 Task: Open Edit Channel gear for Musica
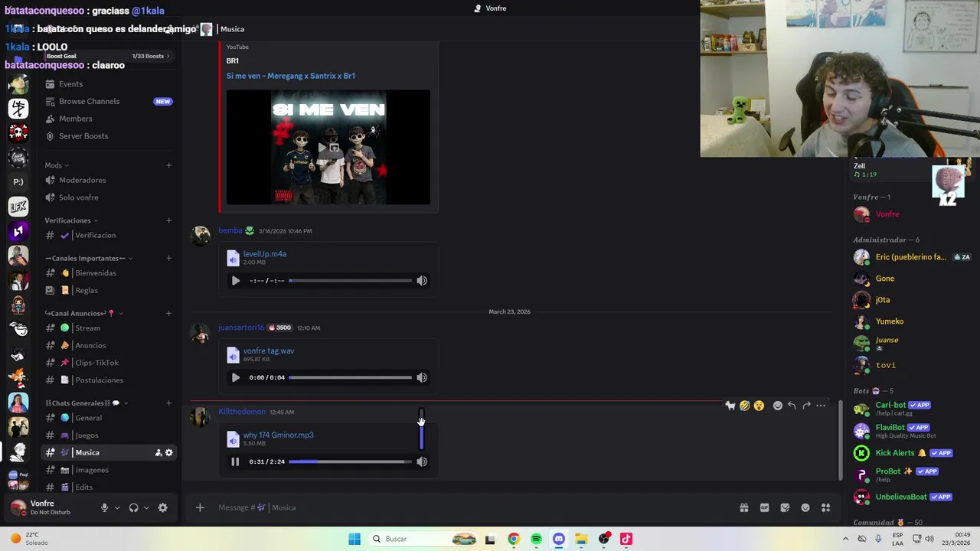point(169,453)
